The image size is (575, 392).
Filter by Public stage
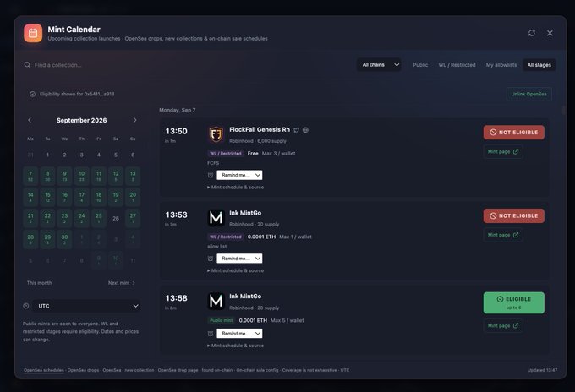coord(420,65)
